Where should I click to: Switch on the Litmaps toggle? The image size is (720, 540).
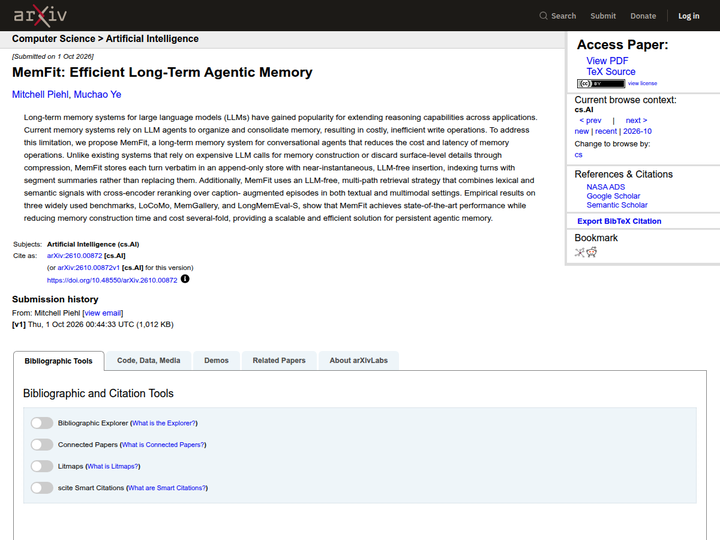pyautogui.click(x=42, y=466)
